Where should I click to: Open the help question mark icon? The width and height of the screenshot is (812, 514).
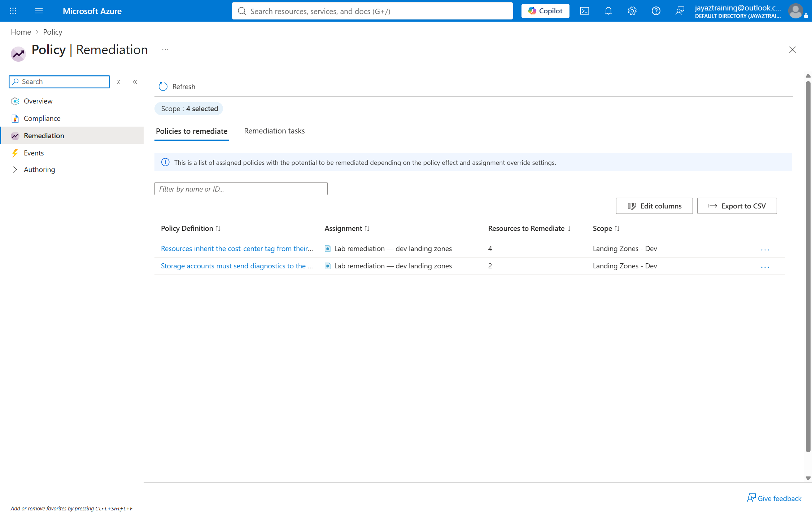656,11
